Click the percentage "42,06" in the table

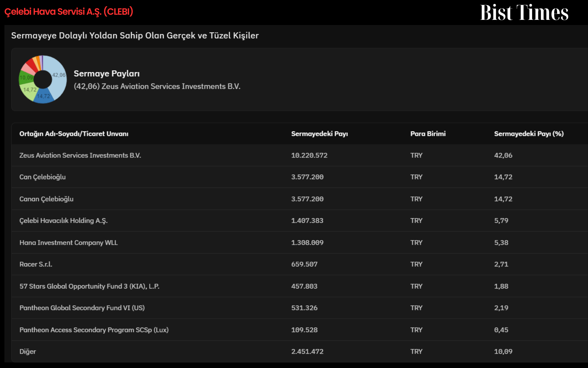(503, 155)
